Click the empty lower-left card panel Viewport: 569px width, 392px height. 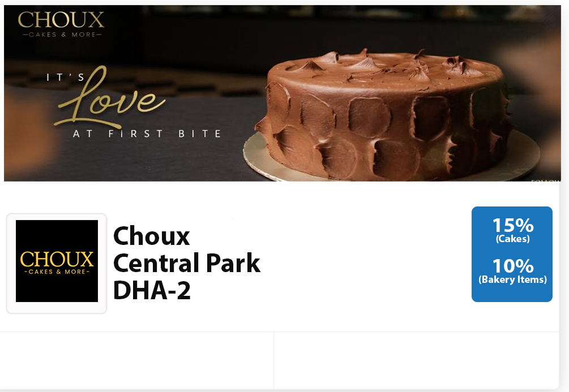click(x=137, y=360)
